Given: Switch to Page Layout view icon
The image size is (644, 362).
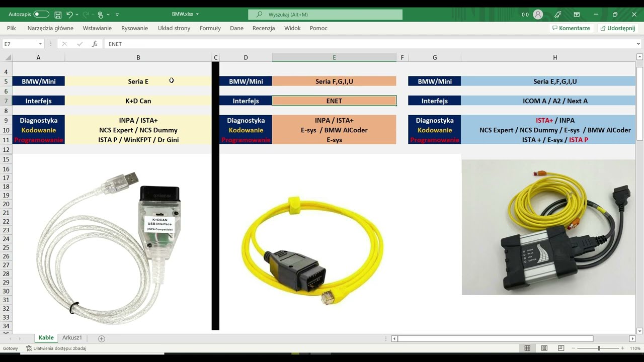Looking at the screenshot, I should pyautogui.click(x=544, y=348).
